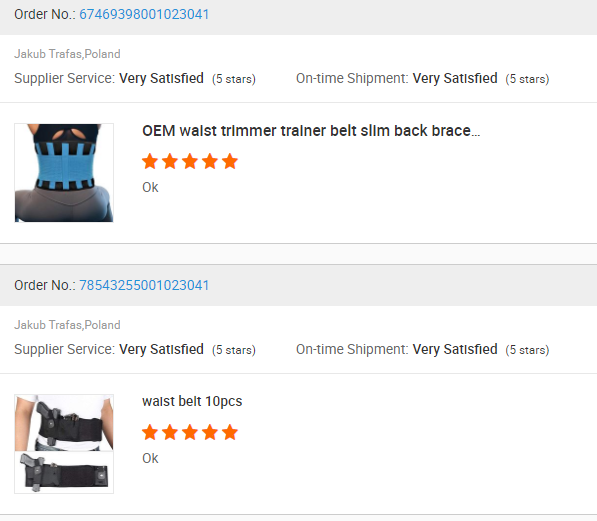Click fourth star of waist belt 10pcs rating

tap(210, 432)
